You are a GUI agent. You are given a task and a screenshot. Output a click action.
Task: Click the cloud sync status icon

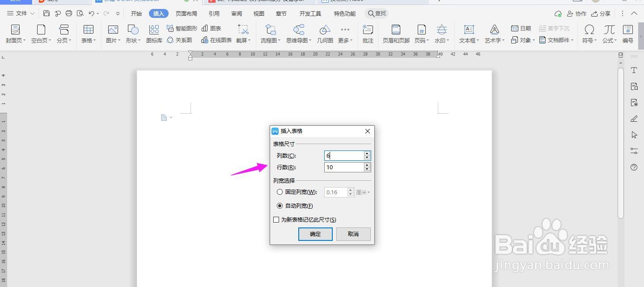[x=558, y=14]
